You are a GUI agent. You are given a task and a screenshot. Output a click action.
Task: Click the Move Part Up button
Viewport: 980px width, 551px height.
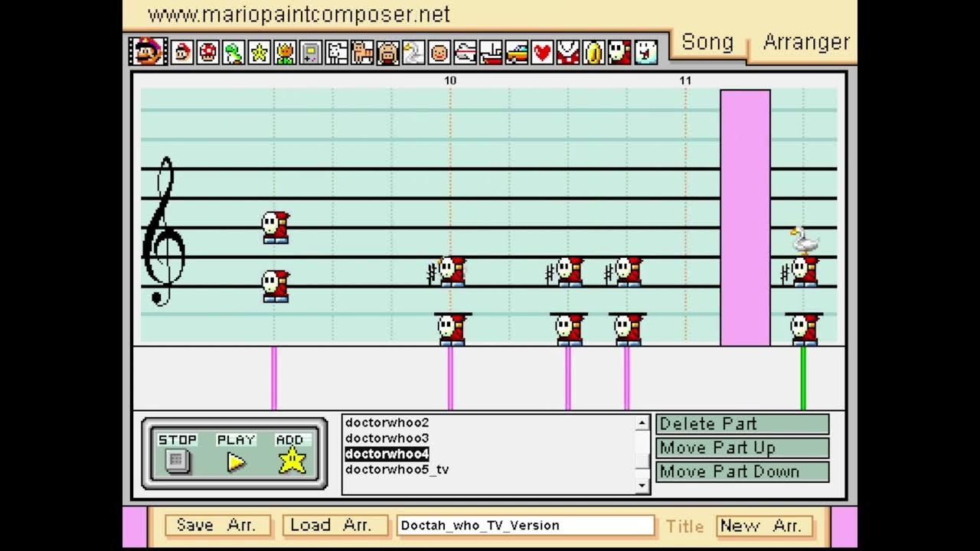coord(742,448)
